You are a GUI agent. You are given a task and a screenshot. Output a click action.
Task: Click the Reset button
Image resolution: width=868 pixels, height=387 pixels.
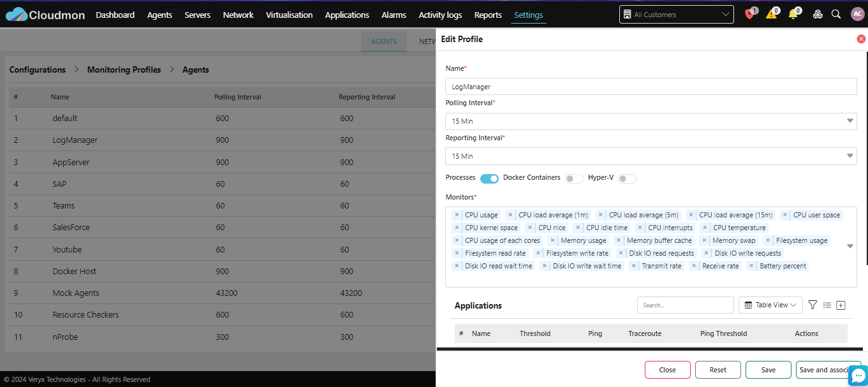718,370
